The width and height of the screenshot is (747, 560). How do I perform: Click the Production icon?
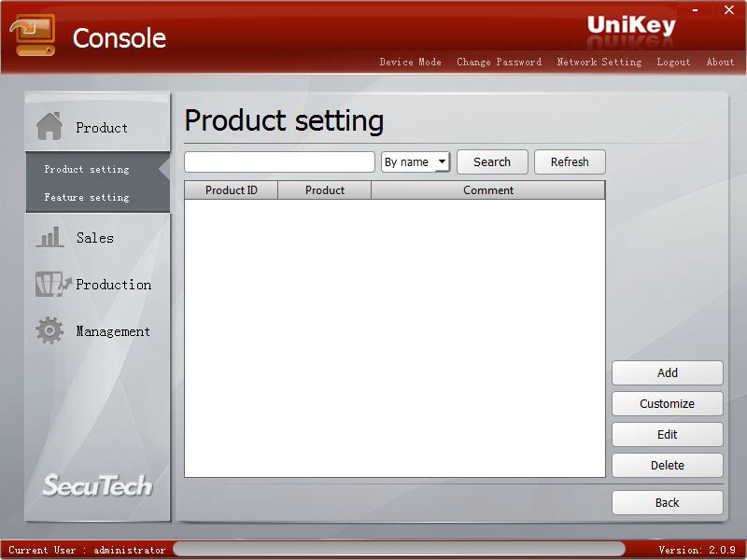coord(53,285)
